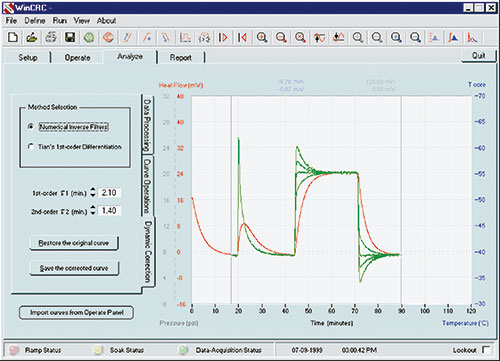The height and width of the screenshot is (361, 500).
Task: Select Tian's 1st-order Differentiation method
Action: 31,147
